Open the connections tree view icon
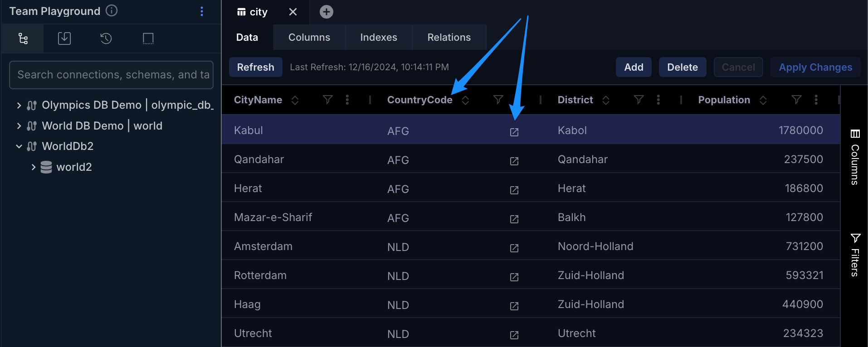This screenshot has width=868, height=347. 23,39
